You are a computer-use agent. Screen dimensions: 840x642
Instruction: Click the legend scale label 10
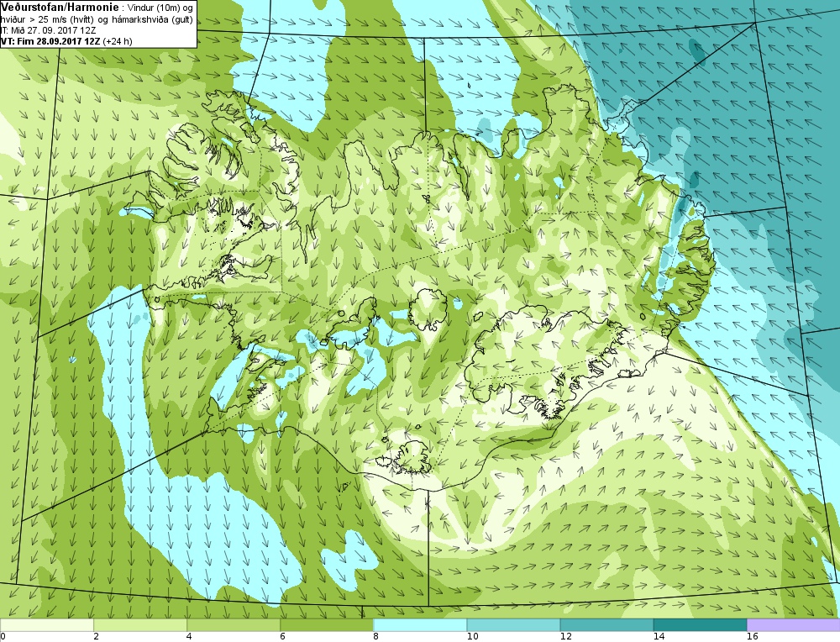(x=472, y=637)
